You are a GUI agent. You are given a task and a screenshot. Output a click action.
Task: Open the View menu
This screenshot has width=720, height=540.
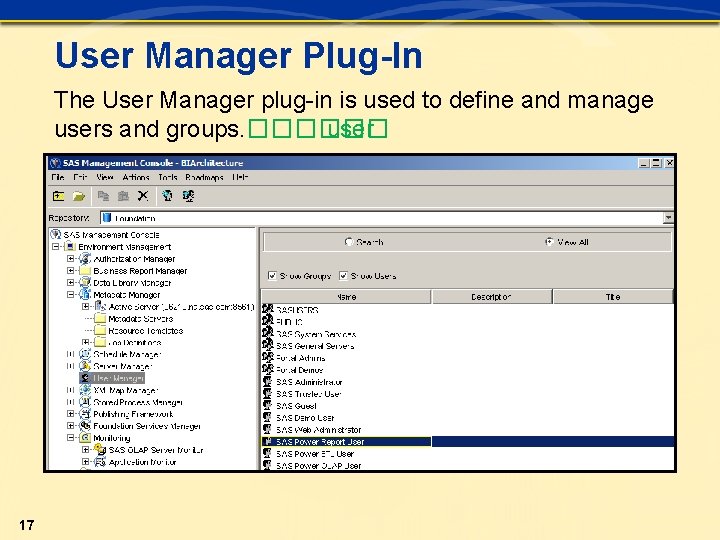coord(105,177)
